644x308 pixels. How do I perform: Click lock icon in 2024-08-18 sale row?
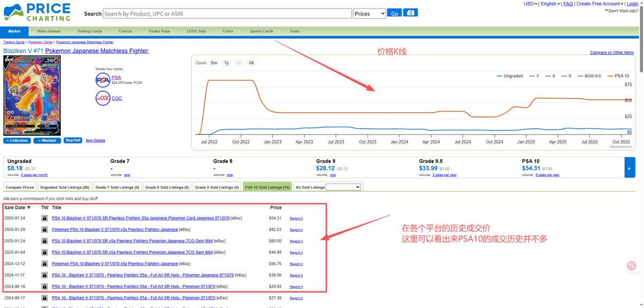[x=45, y=287]
